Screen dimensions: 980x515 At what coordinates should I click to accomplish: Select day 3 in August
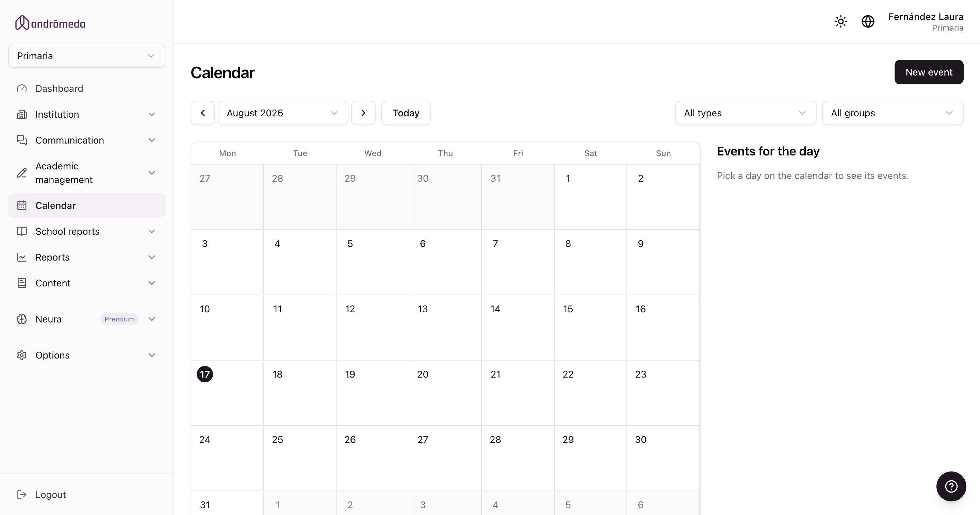click(227, 262)
